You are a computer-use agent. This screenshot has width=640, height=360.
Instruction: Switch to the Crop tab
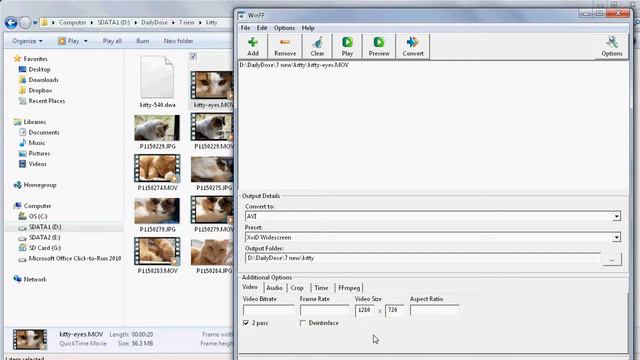coord(297,288)
